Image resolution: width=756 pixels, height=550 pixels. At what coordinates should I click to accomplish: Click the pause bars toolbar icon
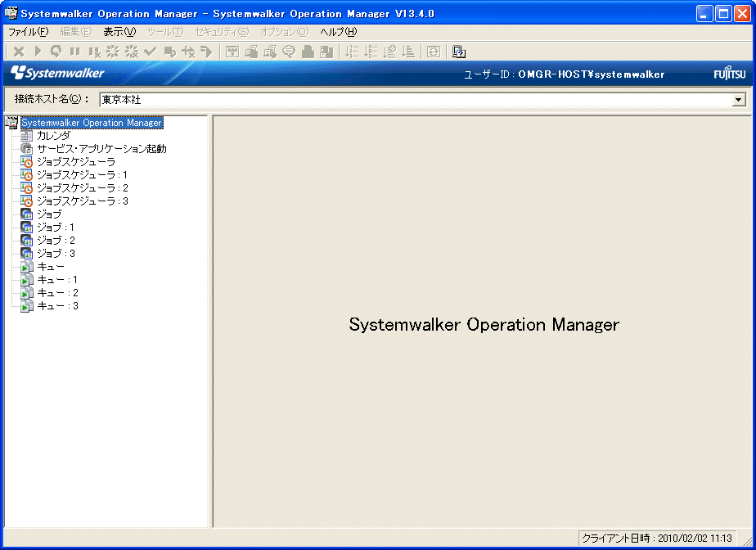click(74, 51)
